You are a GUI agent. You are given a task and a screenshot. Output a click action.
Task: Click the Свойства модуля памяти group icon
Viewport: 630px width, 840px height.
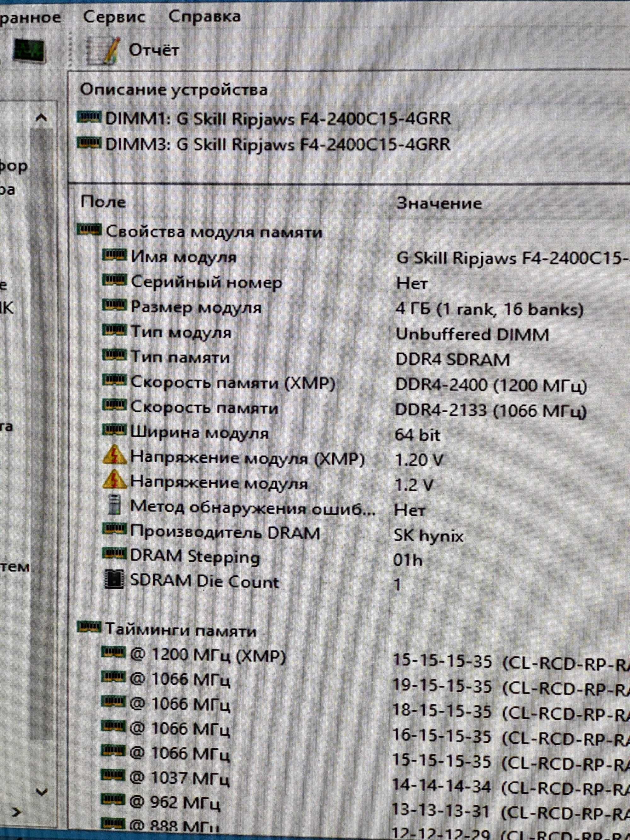tap(89, 229)
